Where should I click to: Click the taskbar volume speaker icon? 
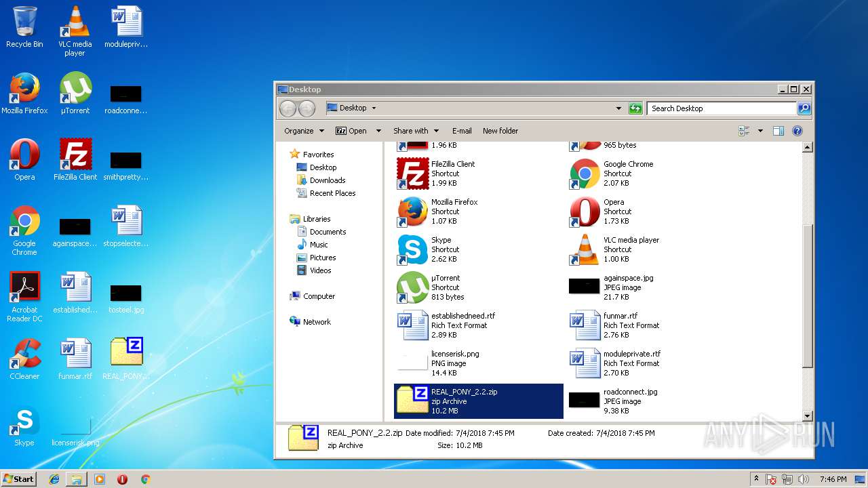[x=804, y=479]
